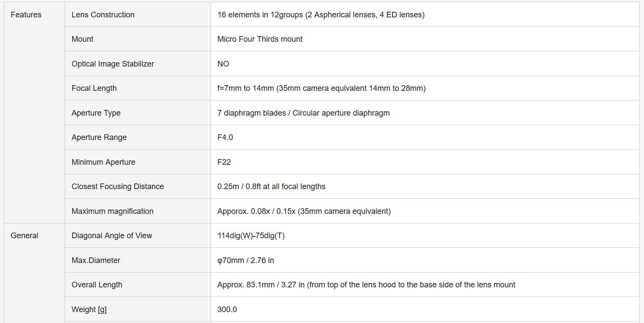Click the General section header cell

click(x=24, y=236)
